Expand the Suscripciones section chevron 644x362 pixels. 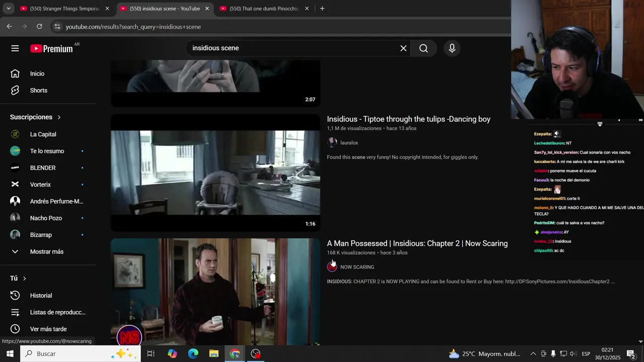59,117
